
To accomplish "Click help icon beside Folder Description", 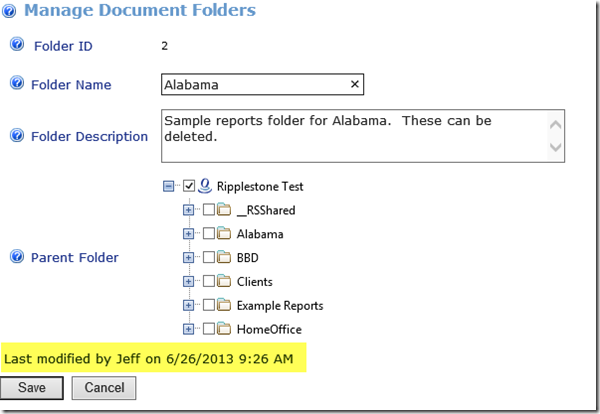I will point(16,135).
